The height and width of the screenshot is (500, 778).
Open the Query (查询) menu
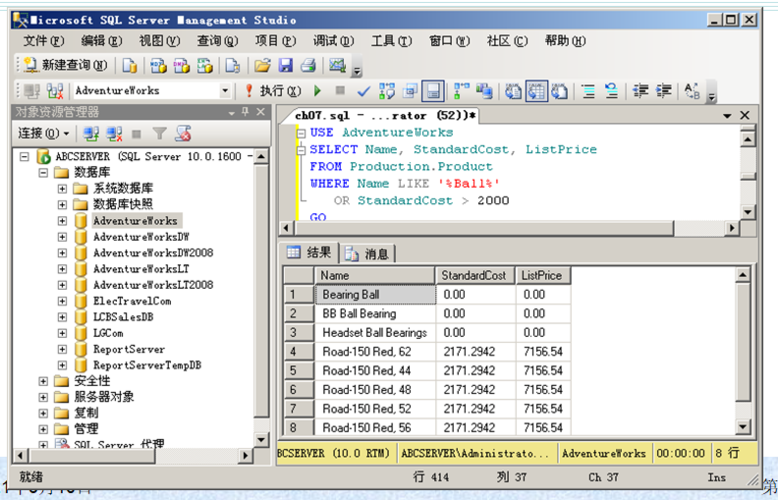pyautogui.click(x=217, y=41)
